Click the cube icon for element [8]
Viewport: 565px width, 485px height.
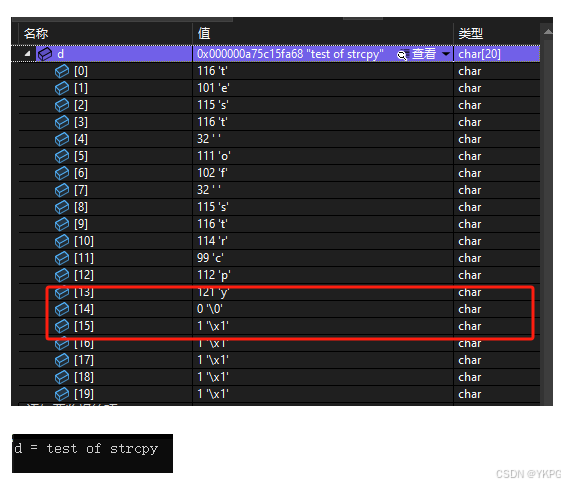(x=62, y=207)
